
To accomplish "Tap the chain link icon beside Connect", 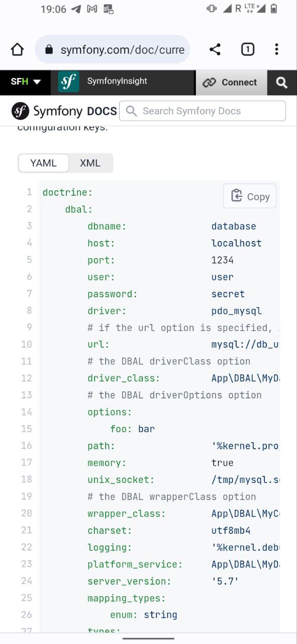I will click(x=209, y=83).
